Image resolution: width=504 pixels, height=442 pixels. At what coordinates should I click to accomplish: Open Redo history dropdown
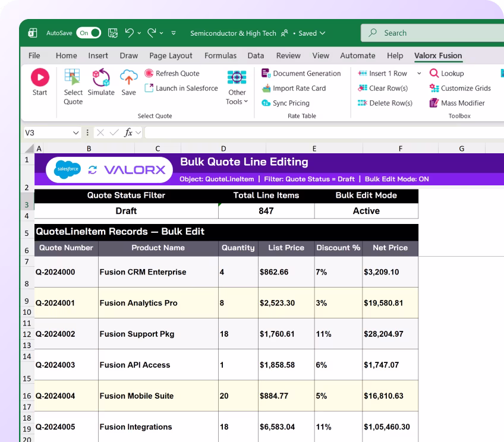[161, 33]
